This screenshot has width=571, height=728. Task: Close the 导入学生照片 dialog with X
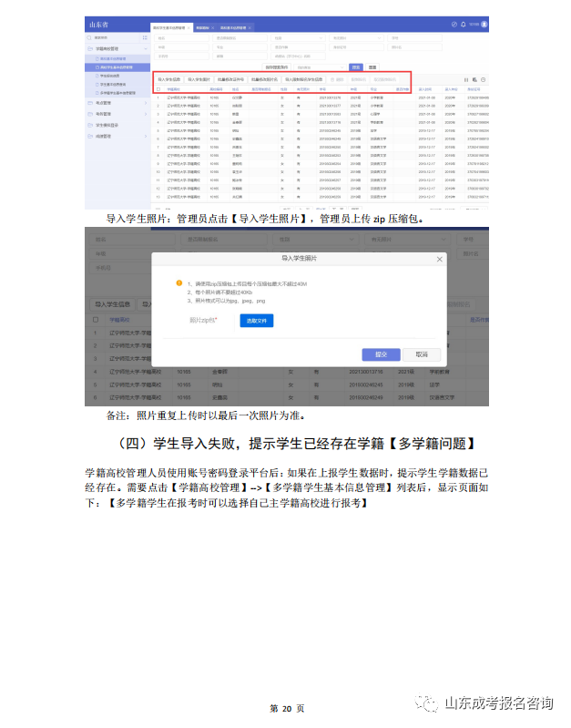[x=439, y=259]
